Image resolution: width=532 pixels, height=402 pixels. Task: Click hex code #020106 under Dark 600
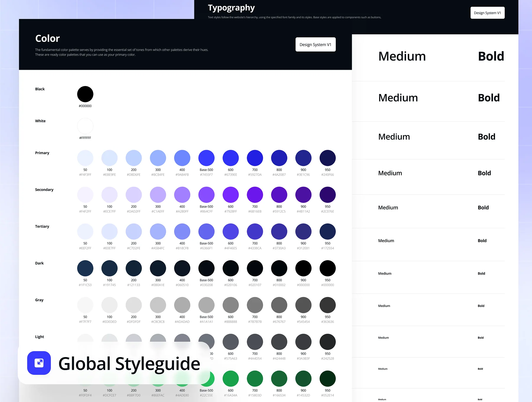(x=231, y=285)
